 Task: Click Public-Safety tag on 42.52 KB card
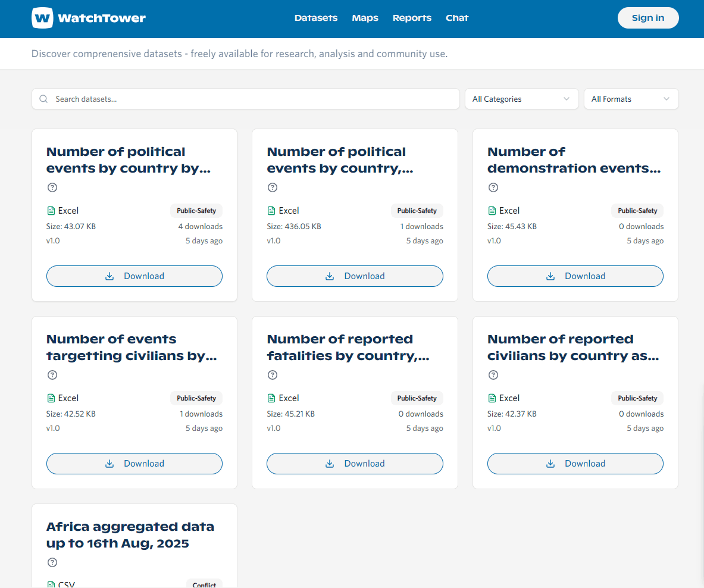pyautogui.click(x=196, y=398)
